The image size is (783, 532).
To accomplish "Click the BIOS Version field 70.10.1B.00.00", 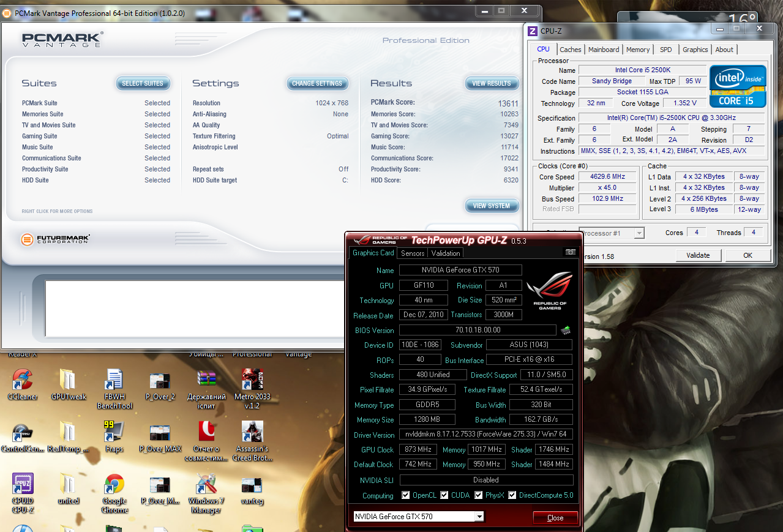I will [x=478, y=331].
